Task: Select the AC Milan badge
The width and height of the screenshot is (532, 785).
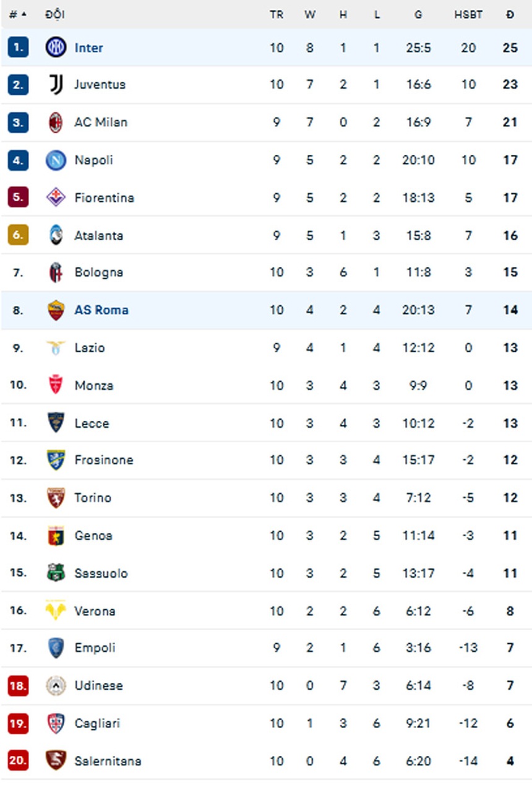Action: click(x=56, y=123)
